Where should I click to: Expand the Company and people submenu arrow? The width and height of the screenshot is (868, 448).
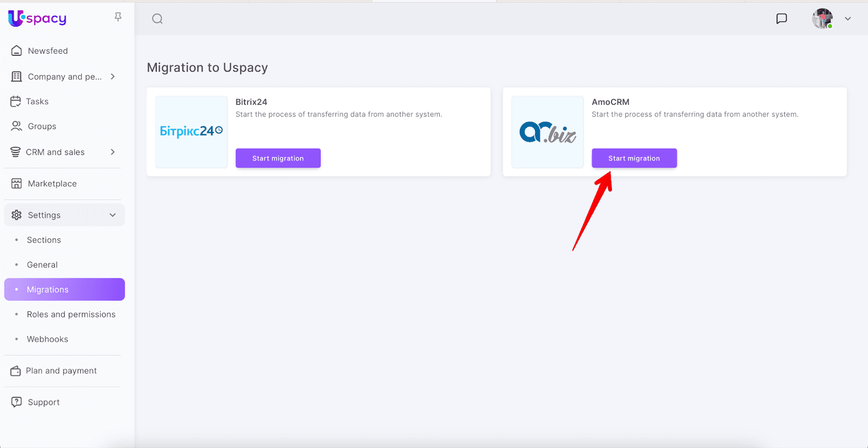(x=113, y=76)
